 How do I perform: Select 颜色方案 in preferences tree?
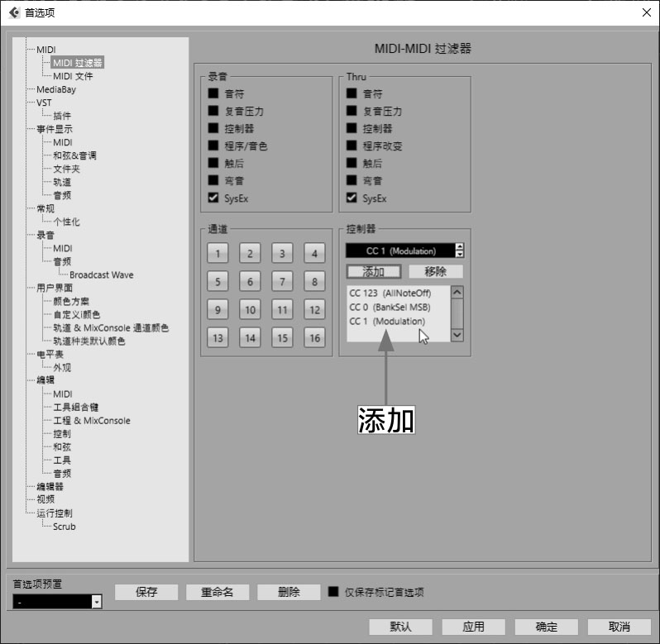[x=71, y=301]
